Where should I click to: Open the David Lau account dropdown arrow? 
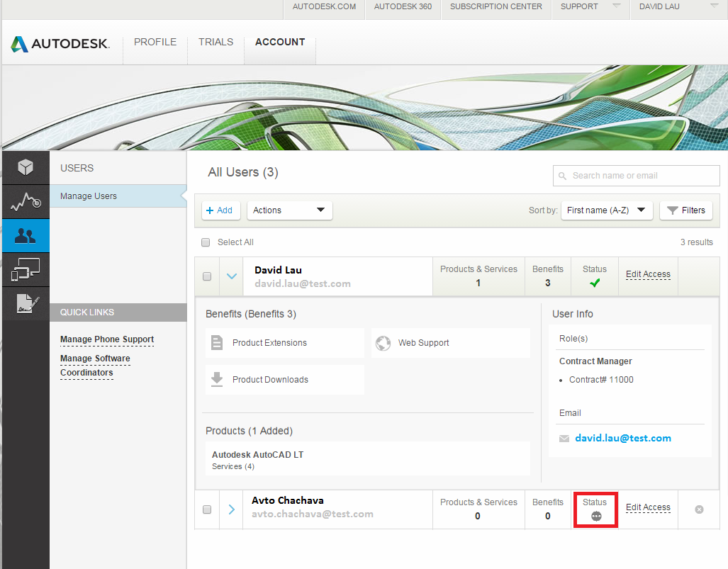coord(715,6)
